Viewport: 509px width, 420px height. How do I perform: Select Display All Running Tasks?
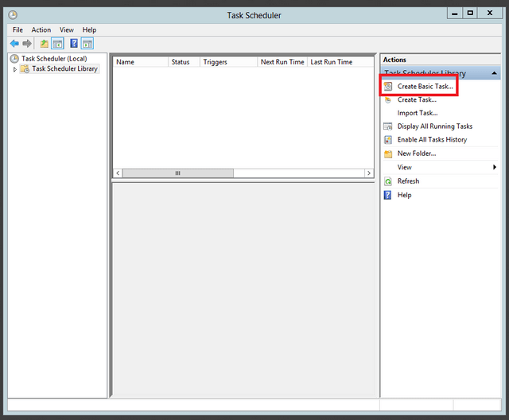pyautogui.click(x=435, y=126)
